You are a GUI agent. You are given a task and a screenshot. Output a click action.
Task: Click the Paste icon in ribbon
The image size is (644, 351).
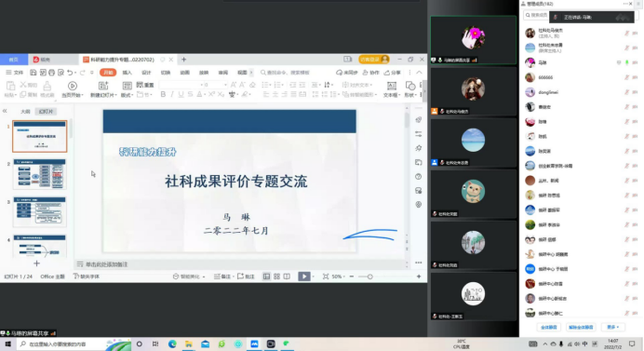click(10, 86)
